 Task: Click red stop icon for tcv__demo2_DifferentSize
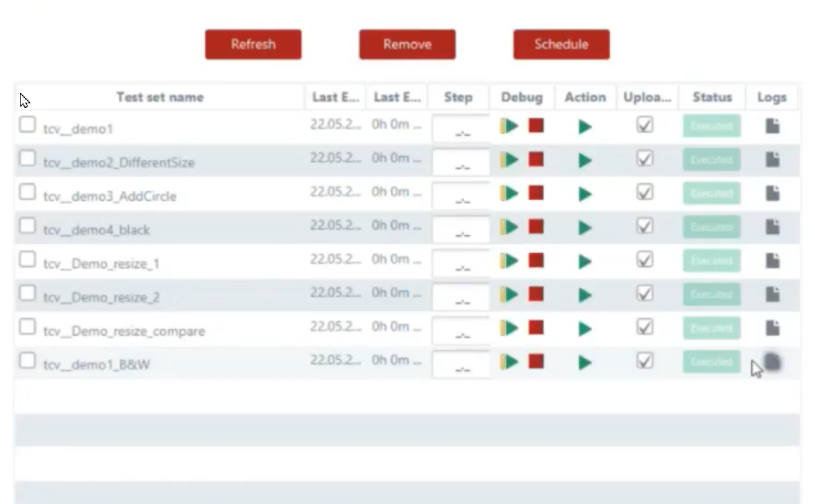pyautogui.click(x=536, y=159)
